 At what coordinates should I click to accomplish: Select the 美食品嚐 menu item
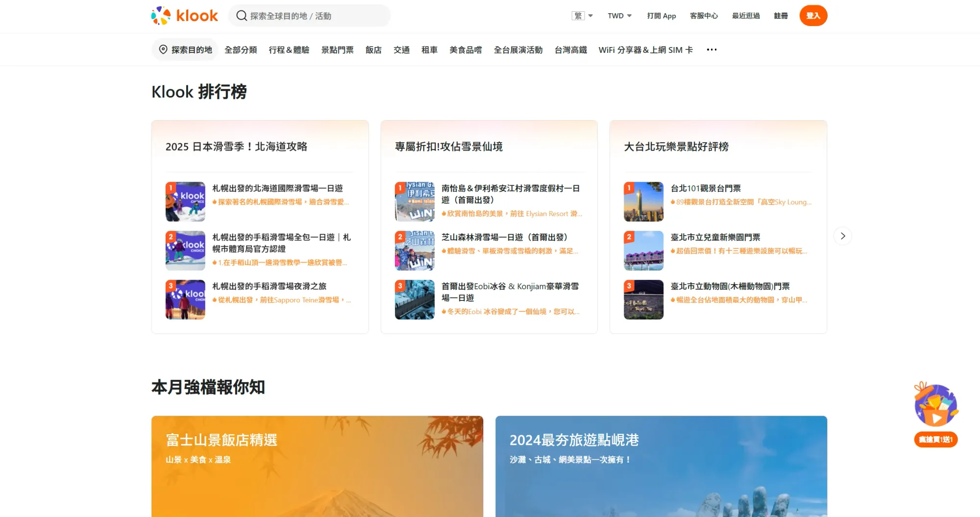(465, 49)
